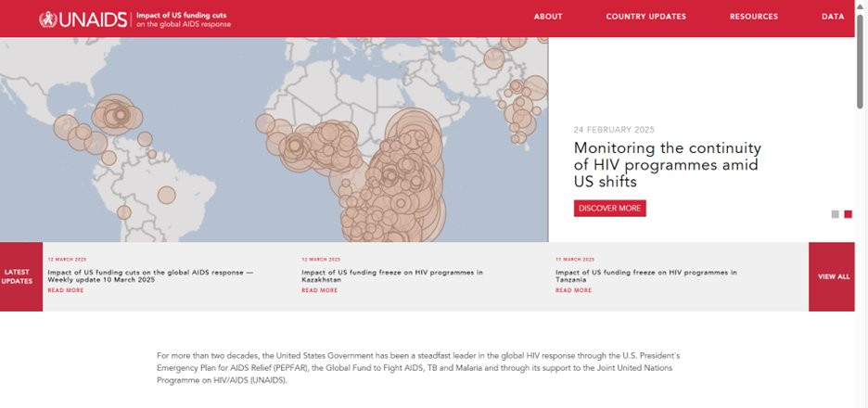Read more about Kazakhstan funding freeze
This screenshot has width=868, height=408.
(319, 290)
